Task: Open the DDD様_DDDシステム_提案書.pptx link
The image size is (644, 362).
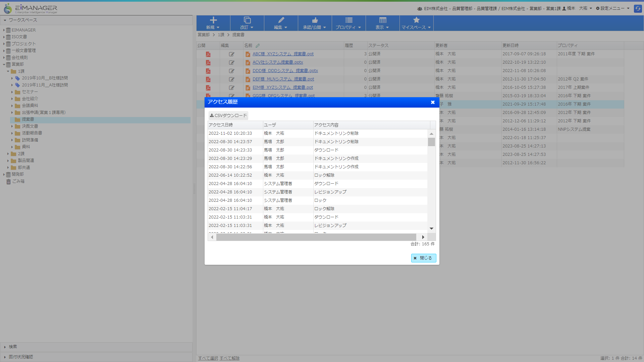Action: tap(285, 71)
